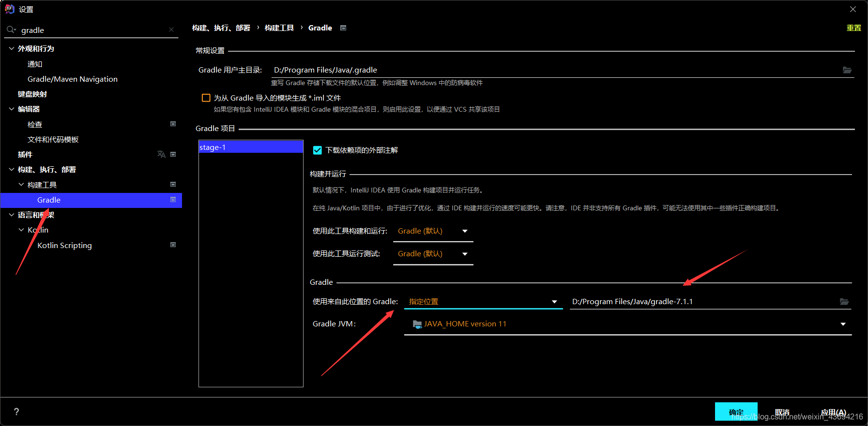Viewport: 868px width, 426px height.
Task: Select Gradle in the settings tree
Action: click(91, 200)
